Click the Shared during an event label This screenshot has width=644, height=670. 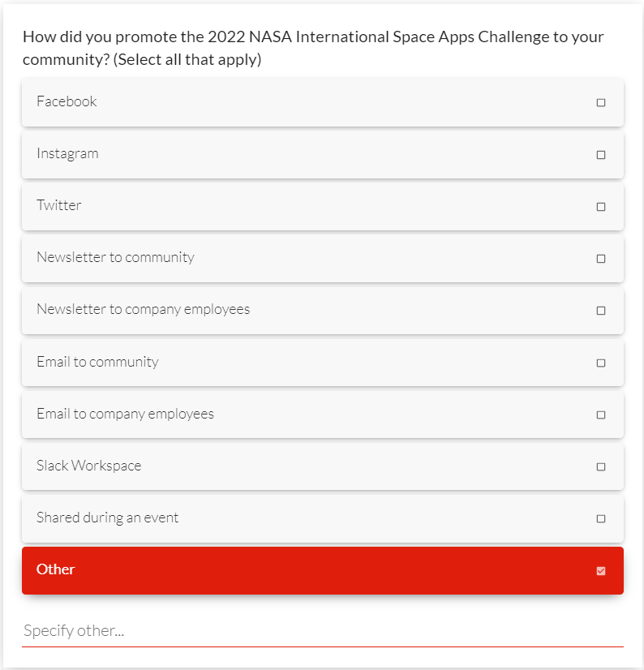(x=107, y=518)
